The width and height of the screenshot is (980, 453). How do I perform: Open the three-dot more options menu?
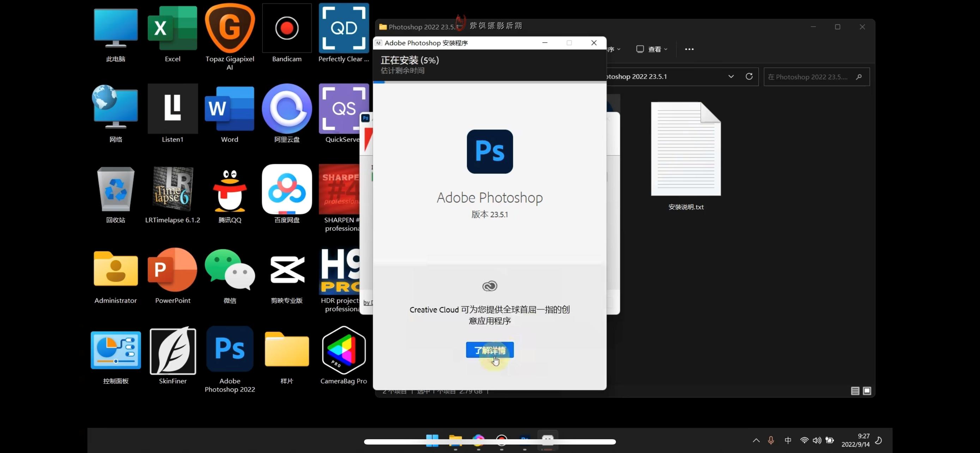[x=689, y=49]
